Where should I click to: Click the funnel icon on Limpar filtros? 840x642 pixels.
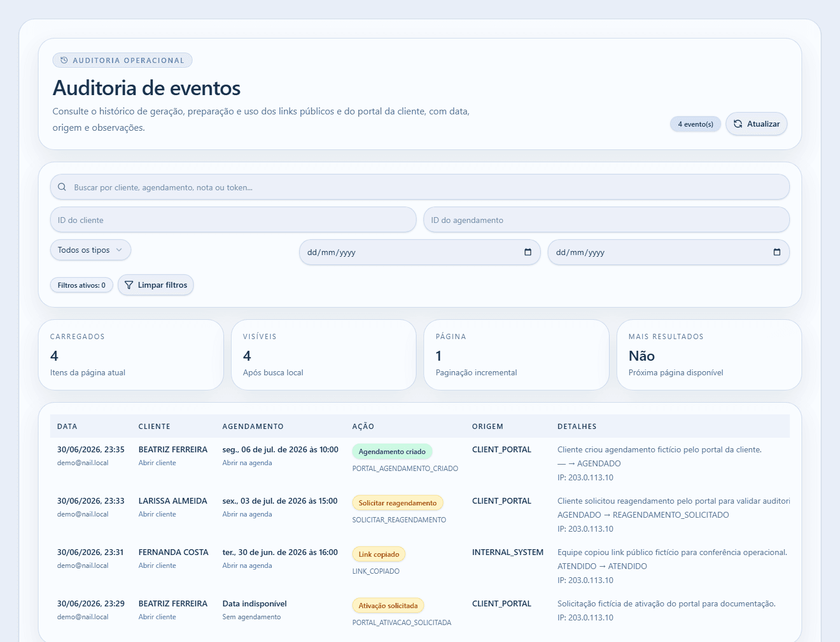coord(129,285)
